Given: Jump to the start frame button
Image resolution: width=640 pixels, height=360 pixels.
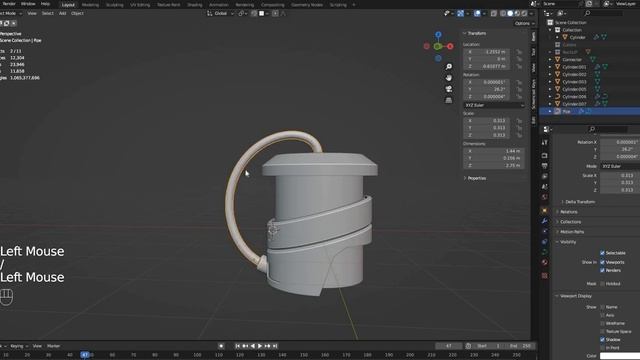Looking at the screenshot, I should [x=238, y=346].
